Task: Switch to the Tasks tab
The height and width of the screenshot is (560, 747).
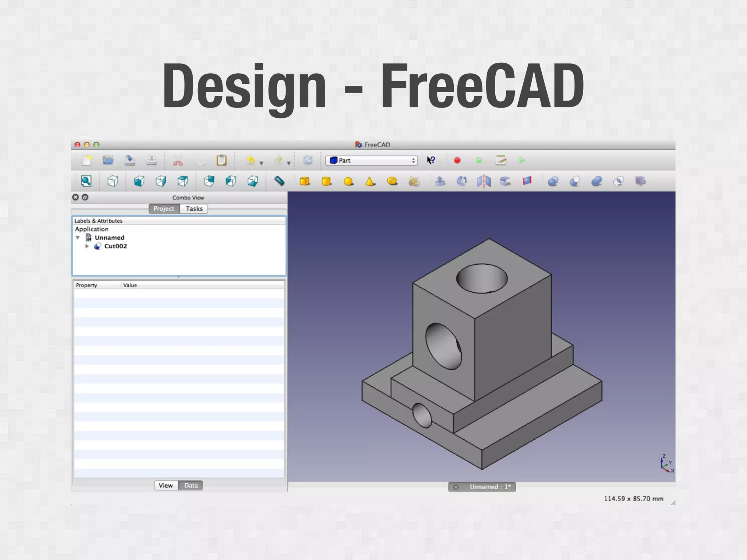Action: pos(194,209)
